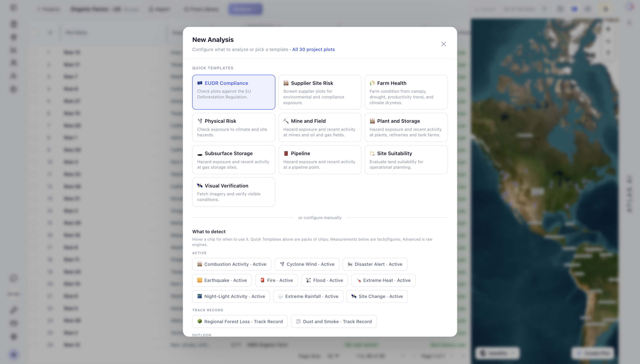Select the Physical Risk template

[233, 127]
